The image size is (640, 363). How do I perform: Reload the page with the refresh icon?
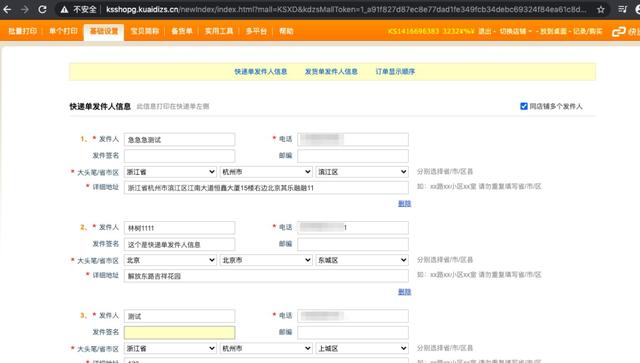[x=42, y=9]
